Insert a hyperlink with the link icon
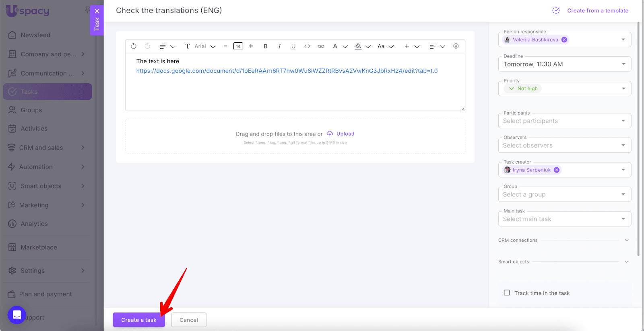Viewport: 644px width, 331px height. pos(321,46)
